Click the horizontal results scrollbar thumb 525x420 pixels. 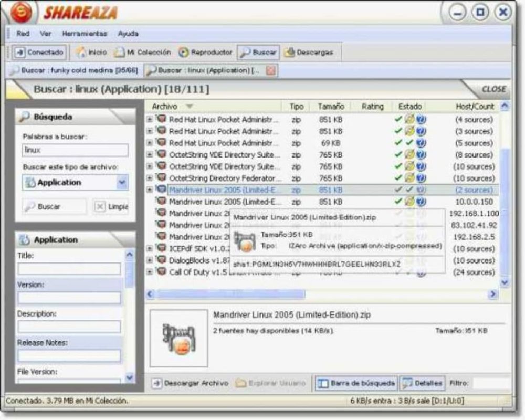231,294
